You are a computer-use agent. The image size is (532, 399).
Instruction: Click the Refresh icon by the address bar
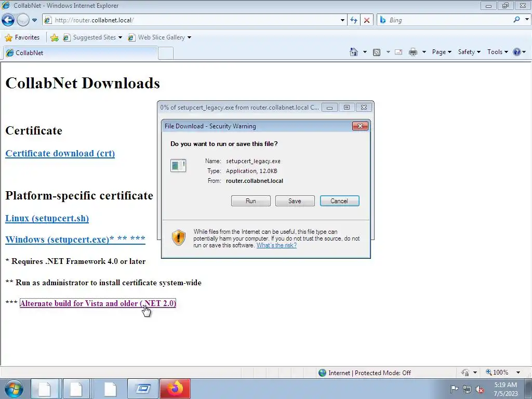(354, 20)
